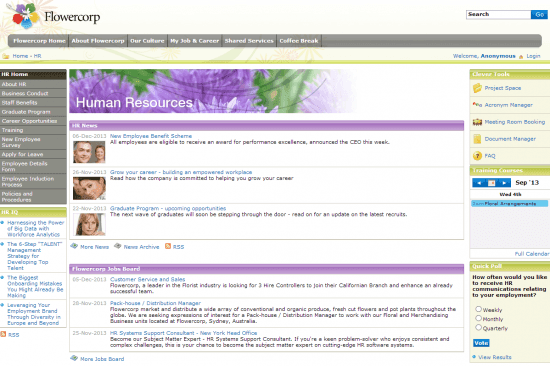Click the Meeting Room Booking icon

pos(477,122)
